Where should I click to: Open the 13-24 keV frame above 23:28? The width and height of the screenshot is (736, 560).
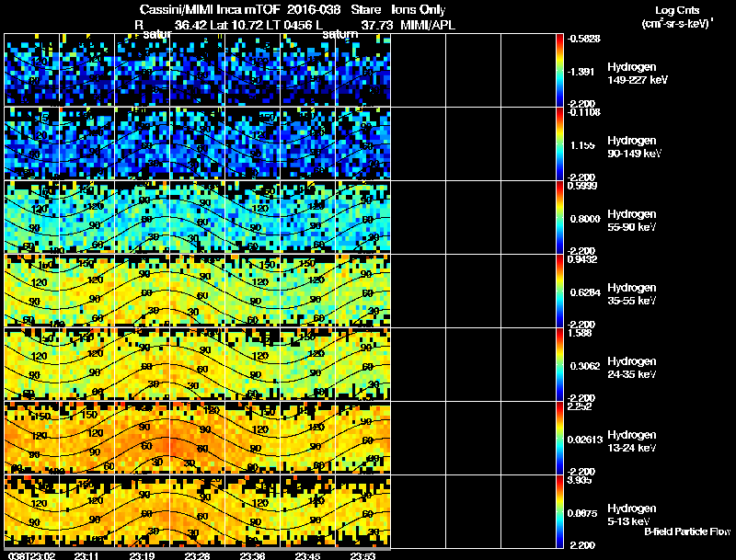pyautogui.click(x=197, y=438)
